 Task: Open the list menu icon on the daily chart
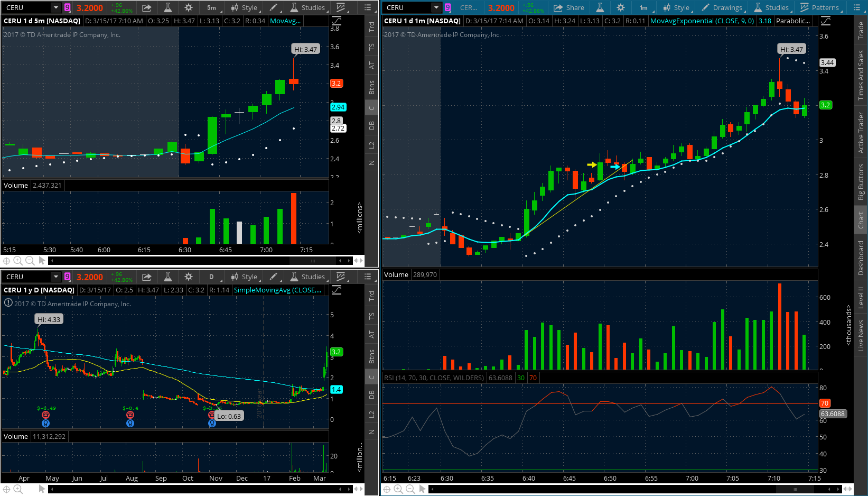point(368,277)
